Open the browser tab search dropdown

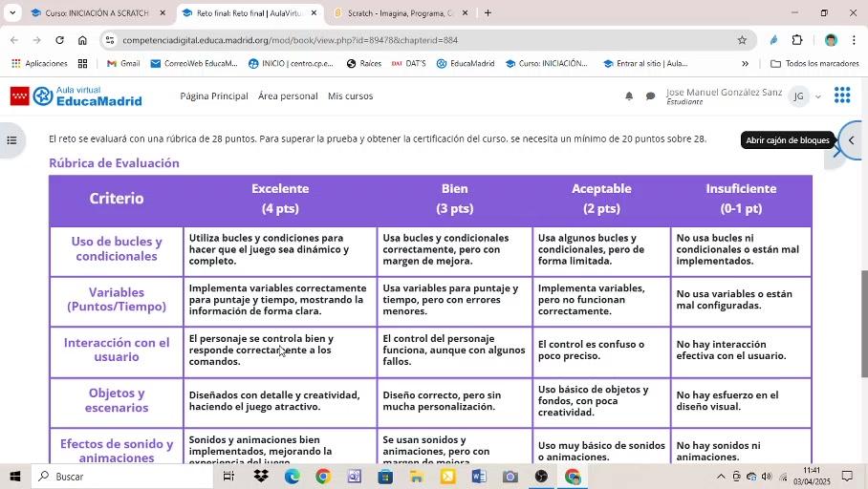click(x=12, y=12)
